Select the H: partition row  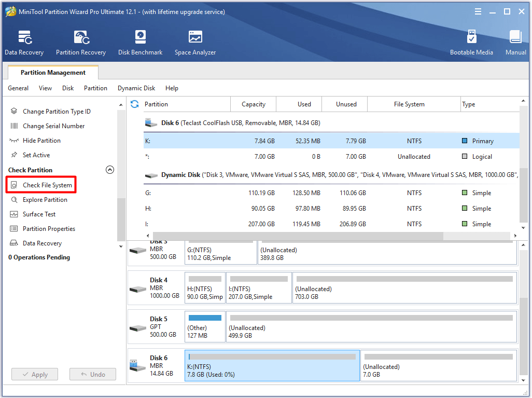point(331,208)
